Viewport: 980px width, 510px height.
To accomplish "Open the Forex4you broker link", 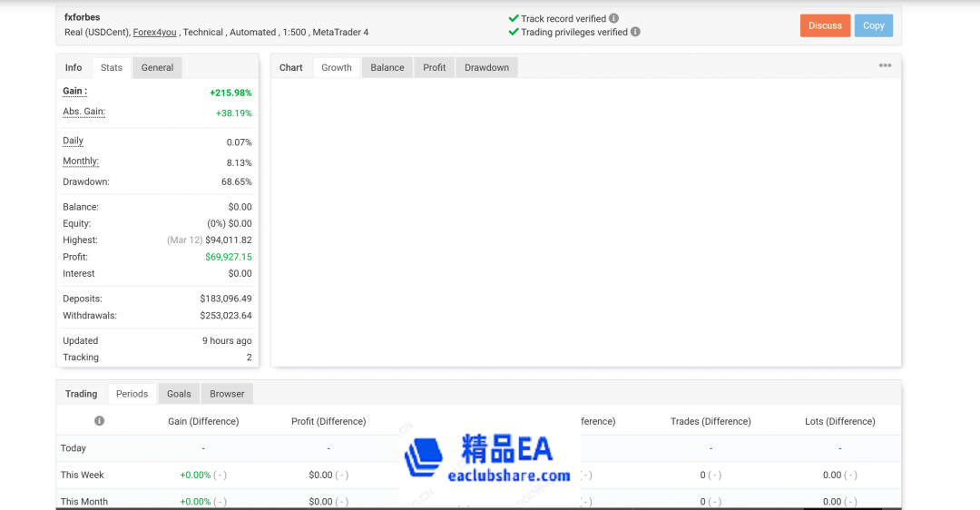I will (154, 33).
